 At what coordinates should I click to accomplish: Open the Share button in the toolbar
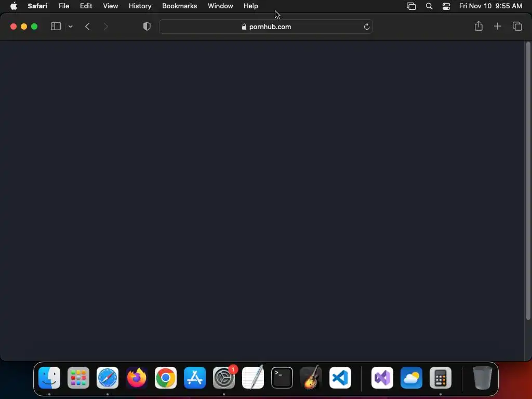click(x=478, y=26)
